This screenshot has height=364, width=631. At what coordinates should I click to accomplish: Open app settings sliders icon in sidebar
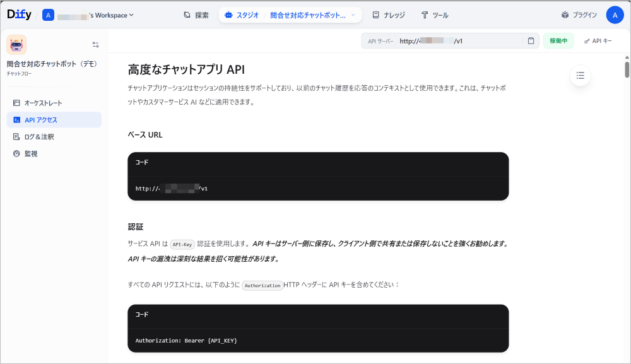coord(95,45)
